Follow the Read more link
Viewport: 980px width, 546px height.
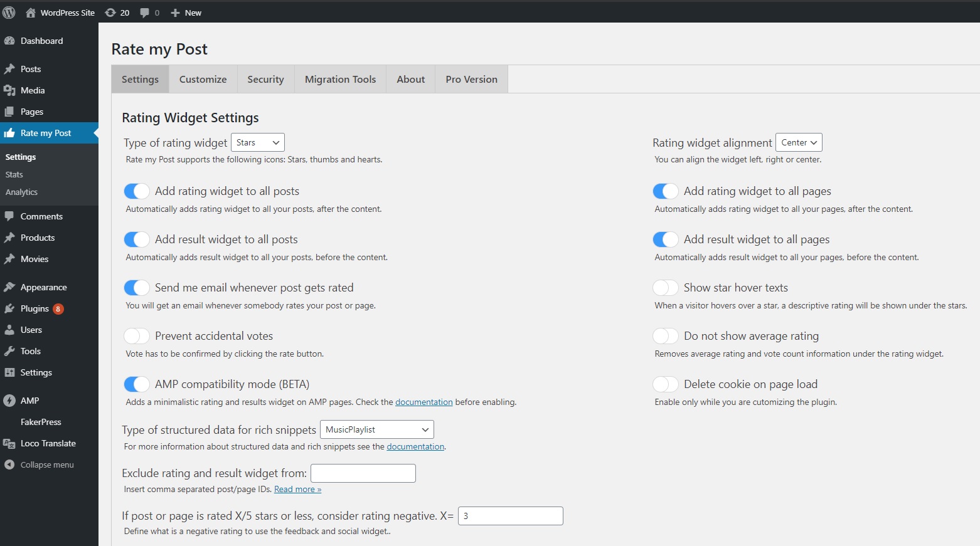[x=297, y=490]
